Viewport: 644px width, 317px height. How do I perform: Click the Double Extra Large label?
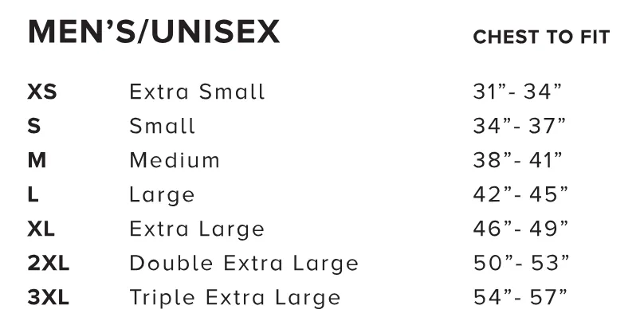pyautogui.click(x=244, y=264)
